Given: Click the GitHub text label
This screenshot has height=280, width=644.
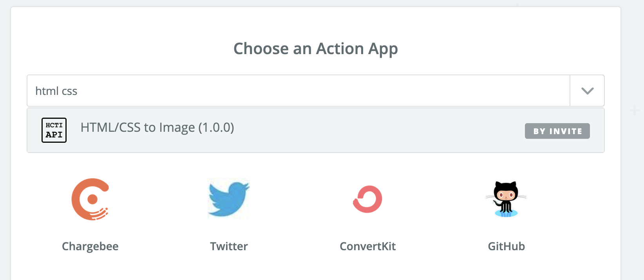Looking at the screenshot, I should [x=506, y=246].
